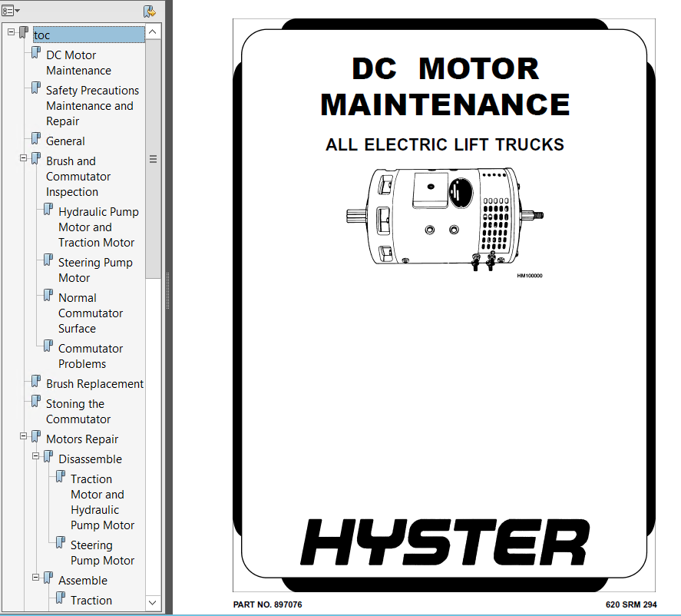Click the Hyster logo on the cover
Image resolution: width=681 pixels, height=616 pixels.
point(445,542)
